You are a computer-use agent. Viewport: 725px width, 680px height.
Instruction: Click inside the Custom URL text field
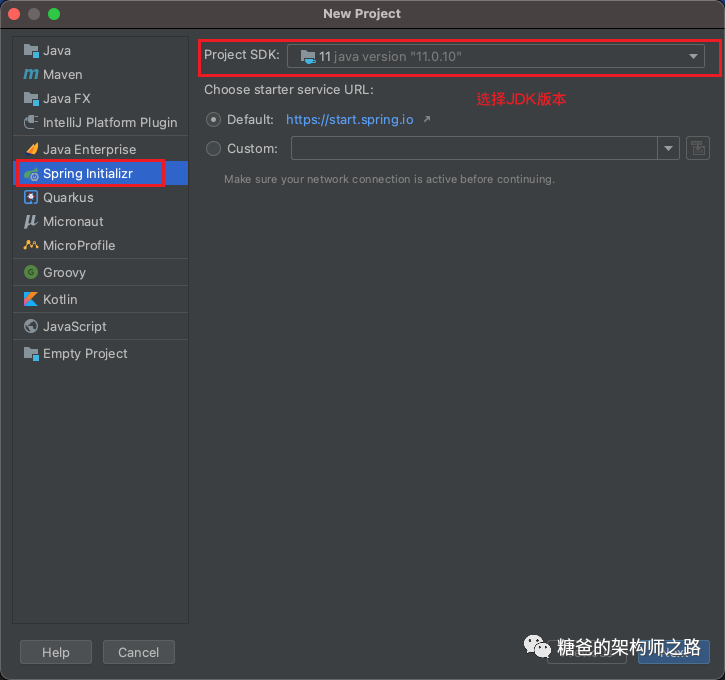click(x=474, y=148)
